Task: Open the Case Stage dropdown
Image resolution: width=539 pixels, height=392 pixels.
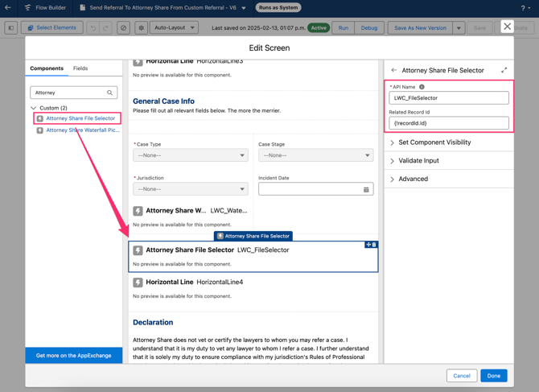Action: click(x=315, y=155)
